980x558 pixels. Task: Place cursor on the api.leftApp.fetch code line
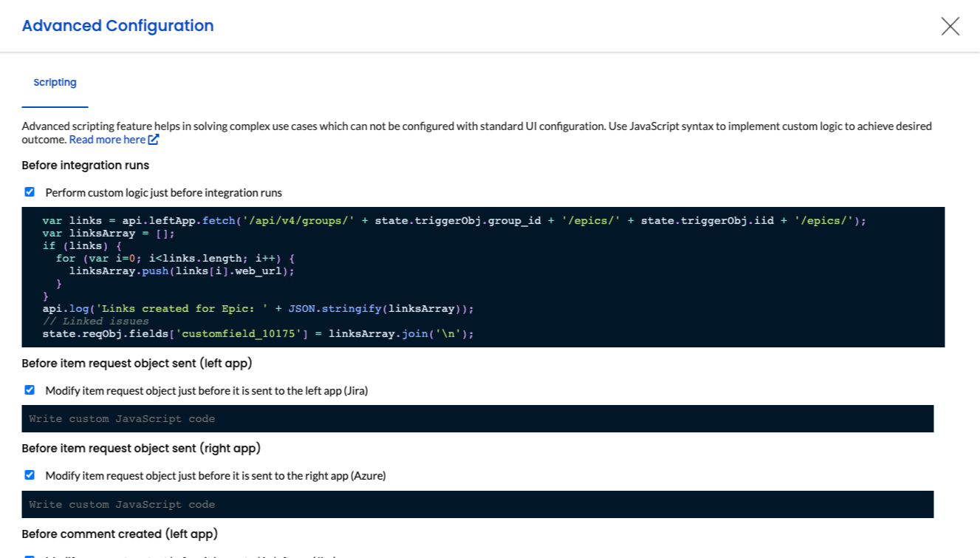tap(453, 221)
